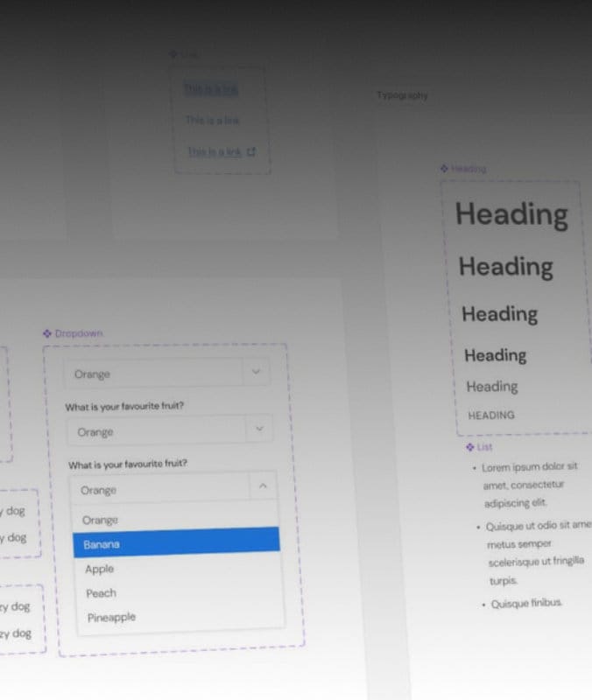592x700 pixels.
Task: Click the 'Quisque finibus' list bullet item
Action: 526,604
